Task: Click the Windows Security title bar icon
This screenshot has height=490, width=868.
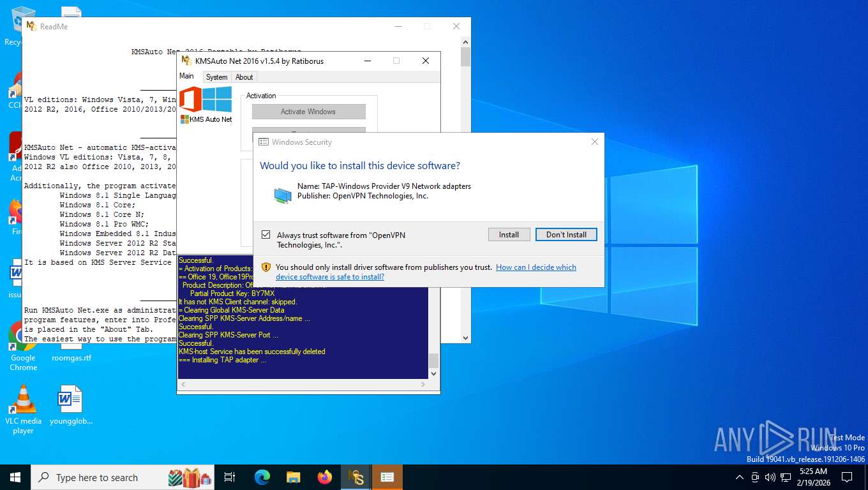Action: [263, 142]
